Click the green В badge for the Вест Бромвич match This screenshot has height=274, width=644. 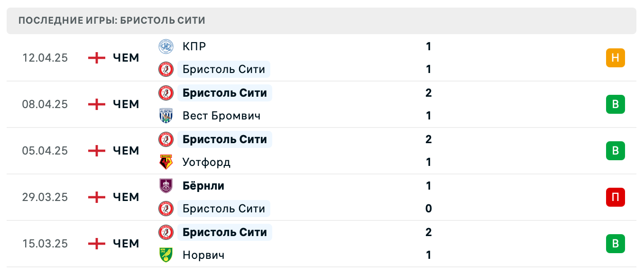(x=616, y=104)
